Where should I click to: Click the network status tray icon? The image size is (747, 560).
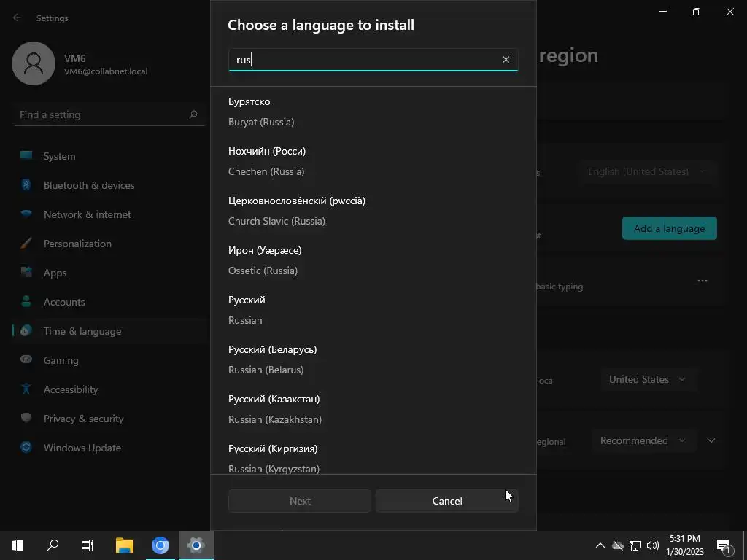tap(635, 545)
